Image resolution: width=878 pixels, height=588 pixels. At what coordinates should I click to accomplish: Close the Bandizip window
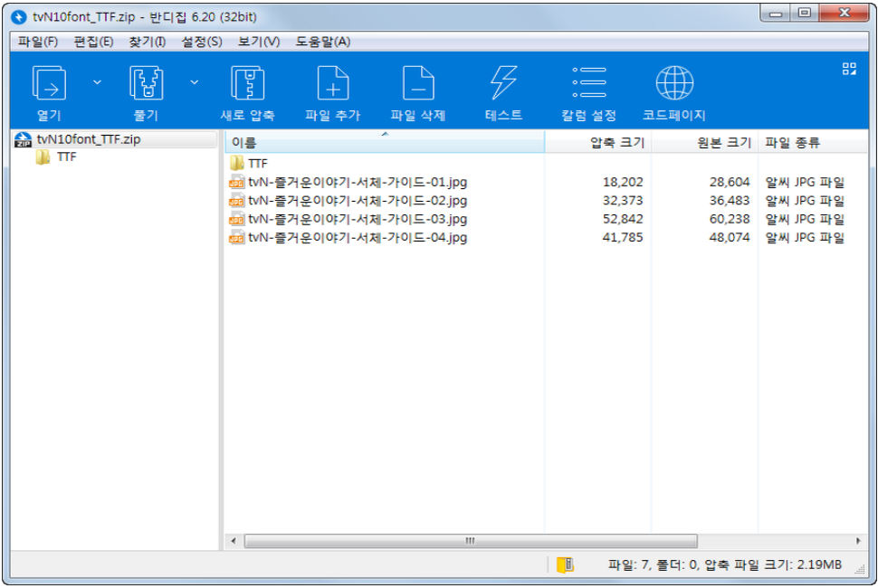click(x=845, y=14)
